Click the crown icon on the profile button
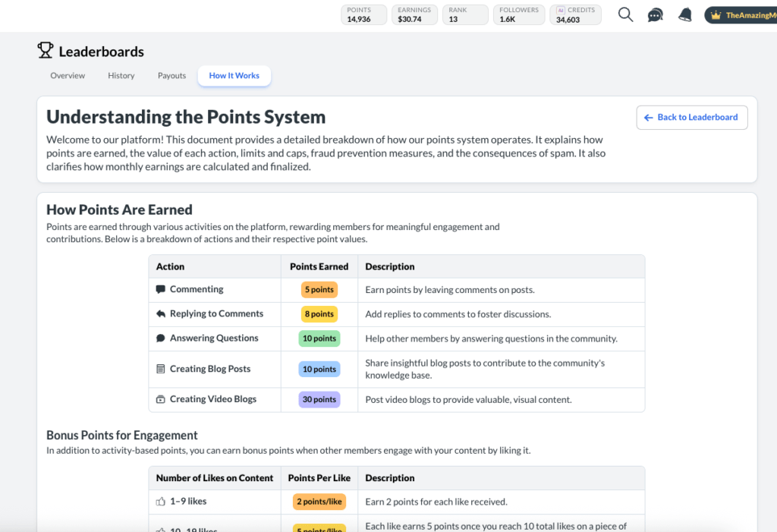The width and height of the screenshot is (777, 532). coord(714,14)
